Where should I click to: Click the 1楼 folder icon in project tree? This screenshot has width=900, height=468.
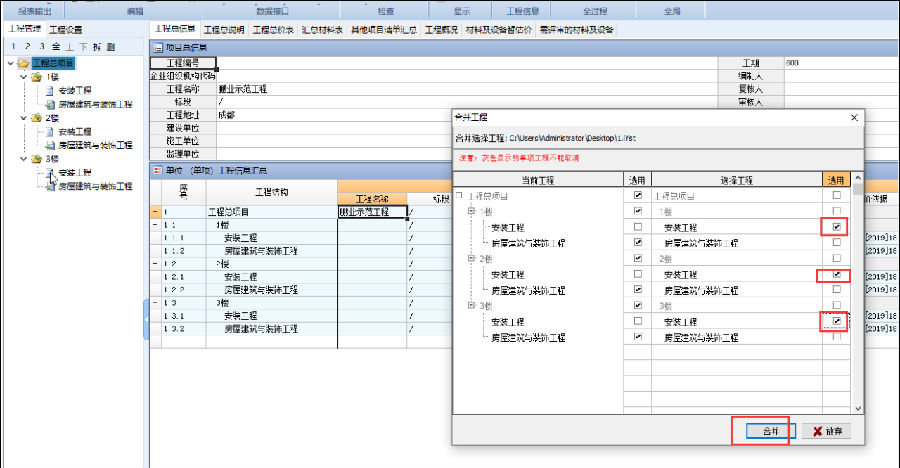(37, 77)
